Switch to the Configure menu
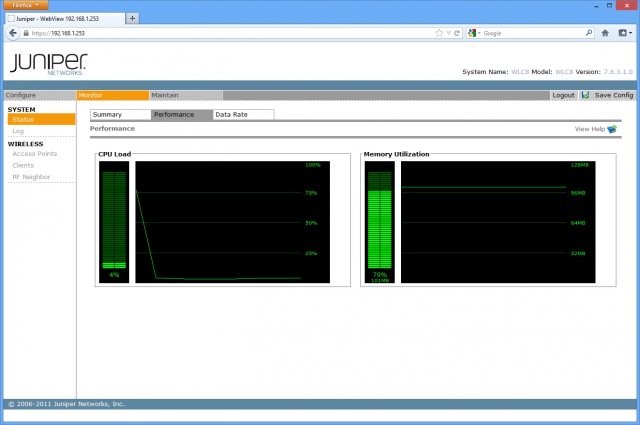Screen dimensions: 640x425 click(x=40, y=95)
